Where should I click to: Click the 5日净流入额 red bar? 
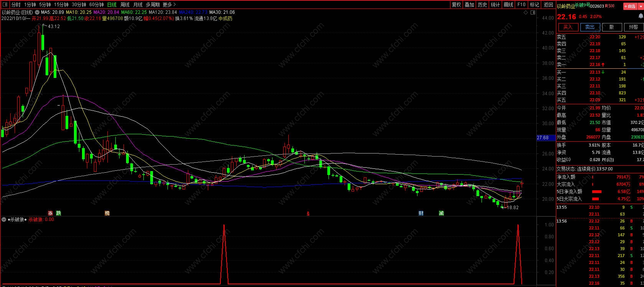click(597, 191)
